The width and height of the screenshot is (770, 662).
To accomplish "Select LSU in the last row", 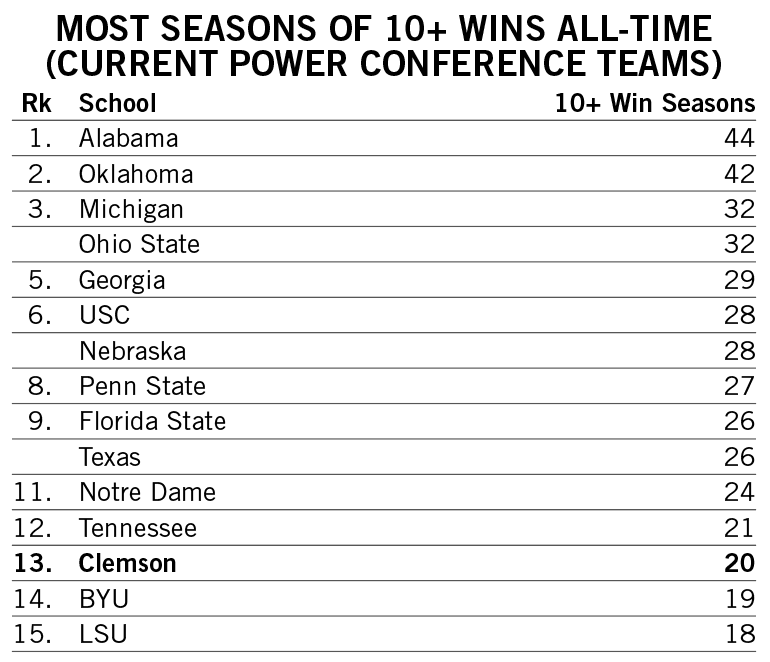I will [103, 635].
